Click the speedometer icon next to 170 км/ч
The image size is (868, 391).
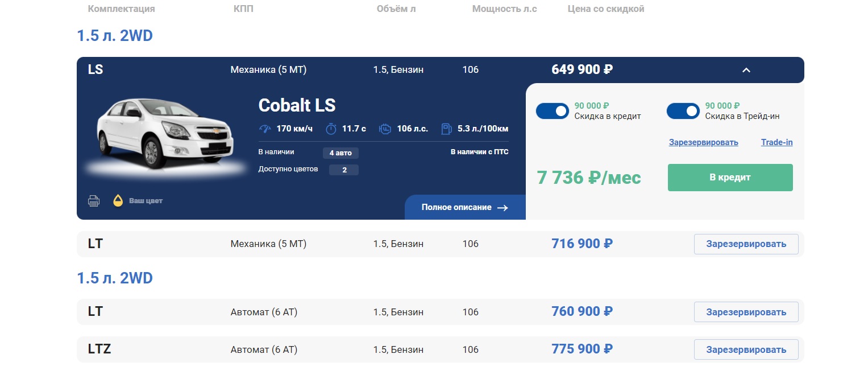(265, 129)
